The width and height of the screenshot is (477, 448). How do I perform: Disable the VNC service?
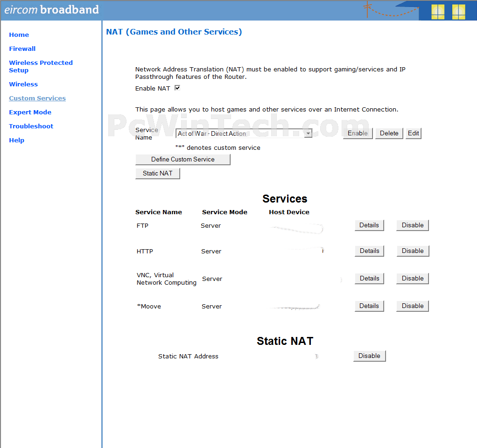413,278
